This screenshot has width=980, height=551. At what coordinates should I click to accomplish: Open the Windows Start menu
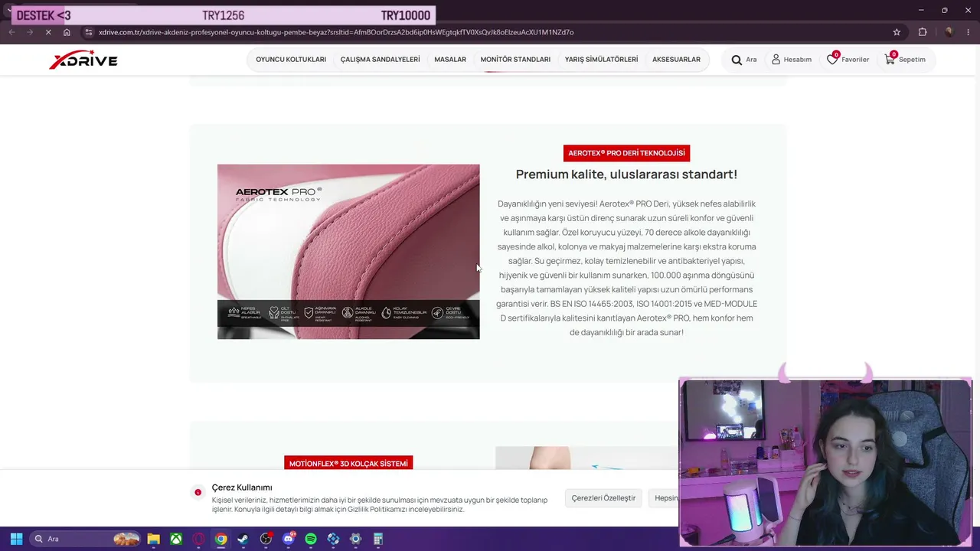[x=16, y=539]
